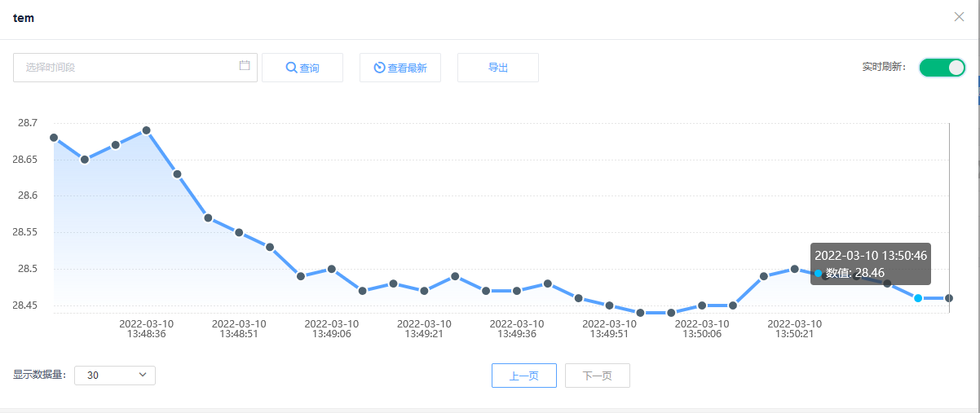The width and height of the screenshot is (980, 413).
Task: Disable the 实时刷新 toggle switch
Action: coord(942,68)
